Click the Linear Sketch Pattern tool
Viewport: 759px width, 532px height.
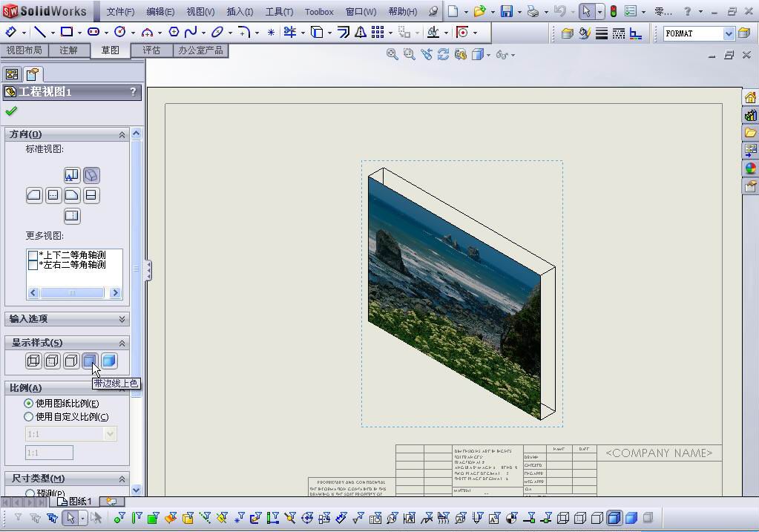378,33
